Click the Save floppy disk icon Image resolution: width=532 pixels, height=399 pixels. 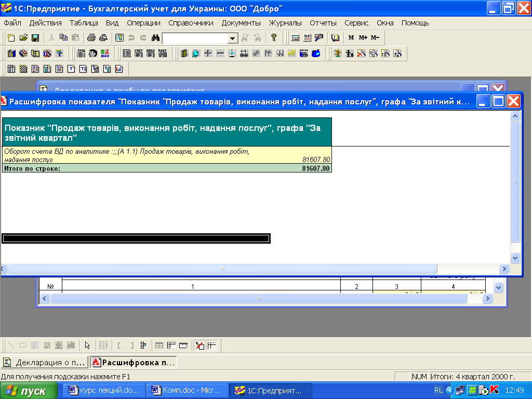[x=35, y=37]
